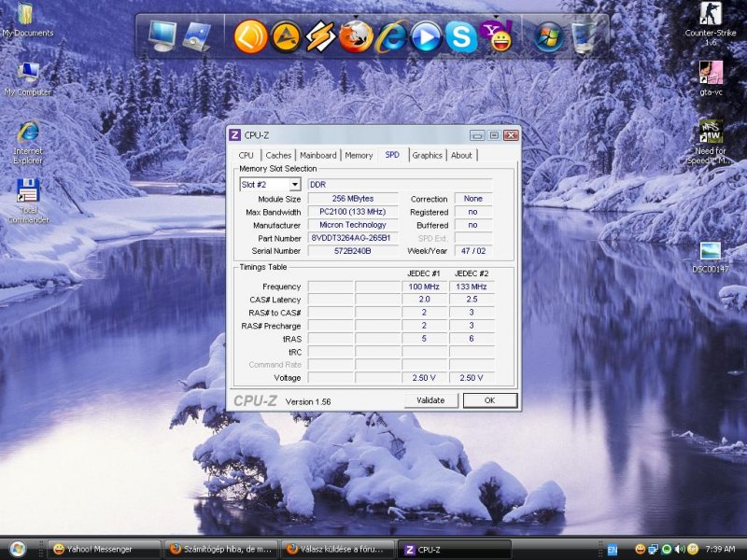Click the Week/Year value 47 / 02

[x=473, y=250]
